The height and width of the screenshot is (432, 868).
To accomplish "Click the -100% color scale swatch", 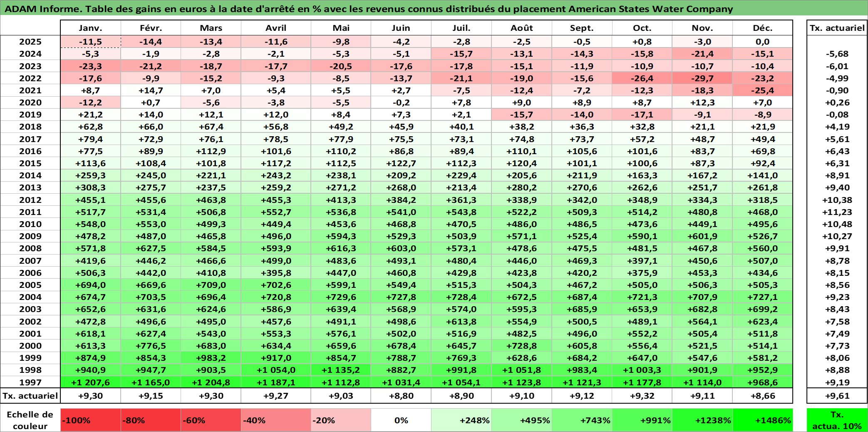I will click(91, 420).
